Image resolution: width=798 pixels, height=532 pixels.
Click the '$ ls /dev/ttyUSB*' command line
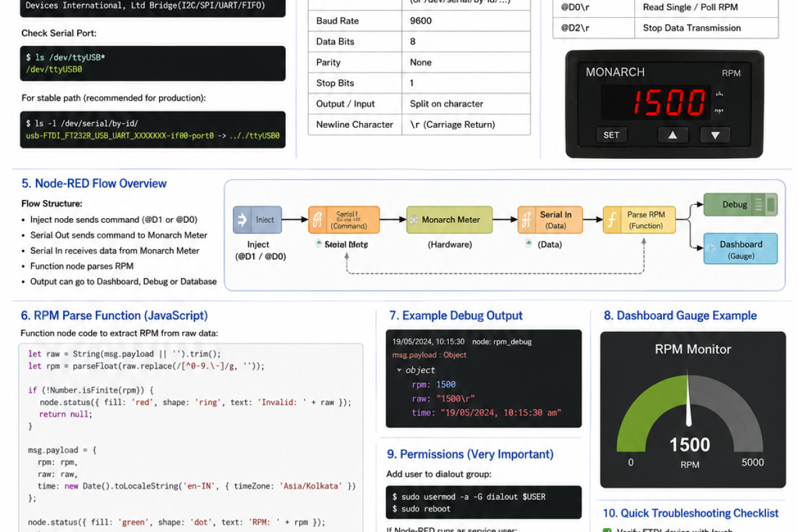65,58
